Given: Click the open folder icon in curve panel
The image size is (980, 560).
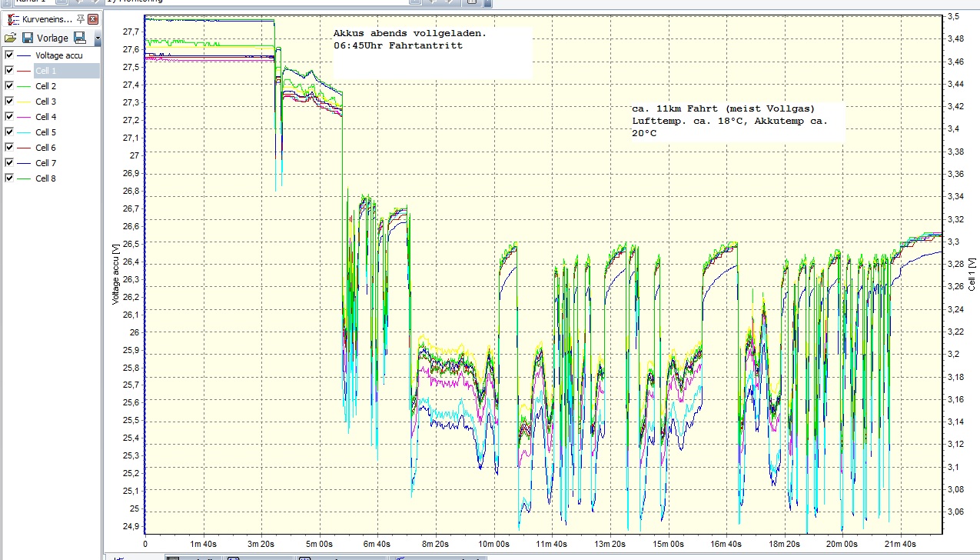Looking at the screenshot, I should pyautogui.click(x=11, y=38).
